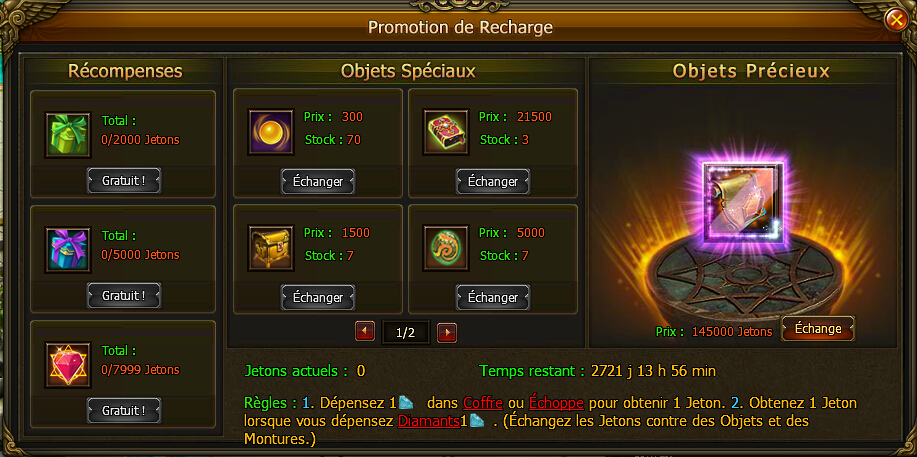Click the red spellbook item icon
Screen dimensions: 917x457
[446, 132]
